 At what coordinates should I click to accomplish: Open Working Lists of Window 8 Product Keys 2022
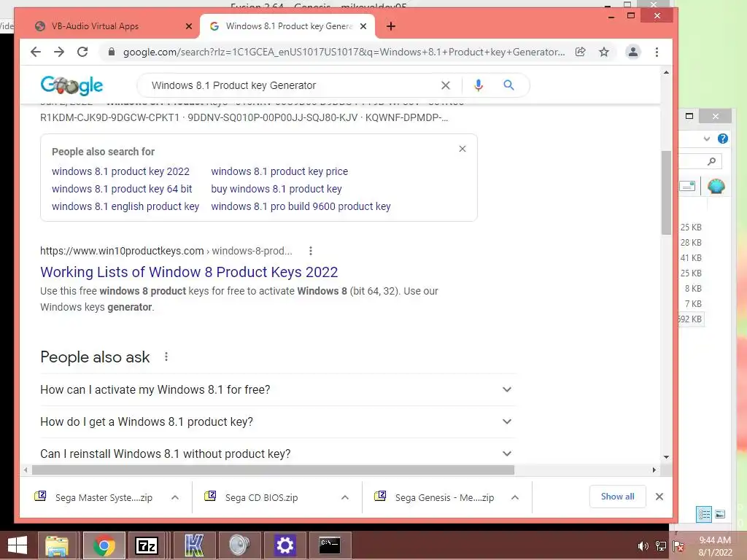tap(189, 272)
